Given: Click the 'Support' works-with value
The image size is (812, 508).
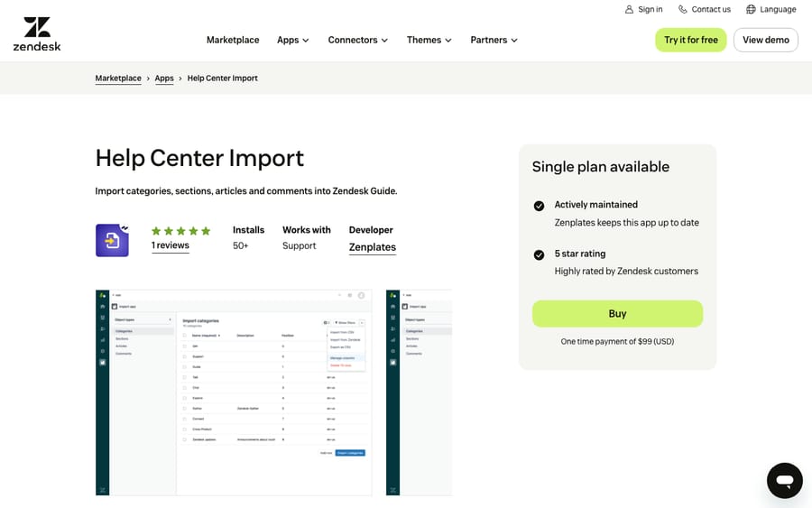Looking at the screenshot, I should point(299,246).
